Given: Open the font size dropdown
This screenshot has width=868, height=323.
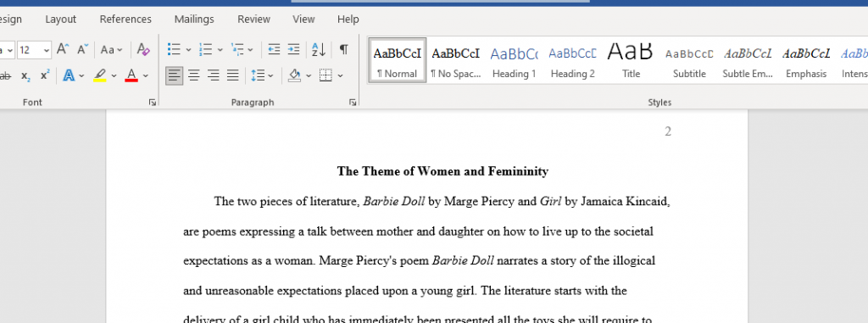Looking at the screenshot, I should [47, 50].
